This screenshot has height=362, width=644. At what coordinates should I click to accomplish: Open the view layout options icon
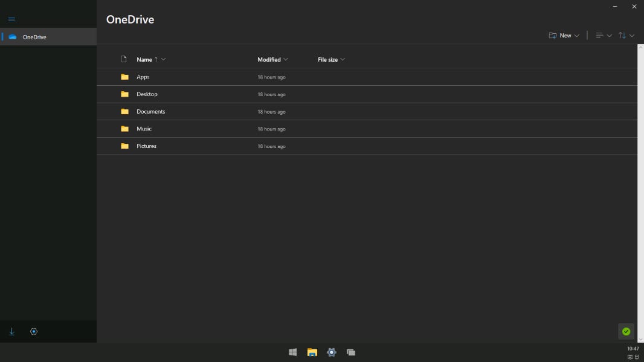pos(599,35)
